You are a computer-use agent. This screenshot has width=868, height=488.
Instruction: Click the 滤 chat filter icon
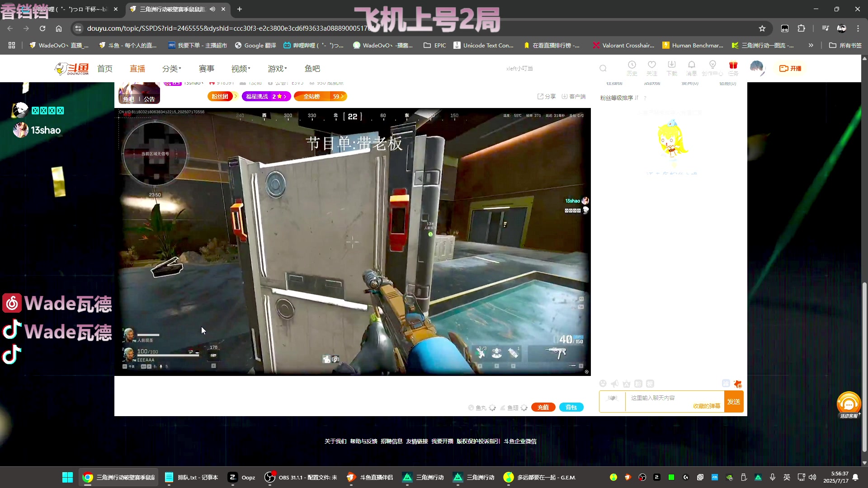pyautogui.click(x=726, y=383)
